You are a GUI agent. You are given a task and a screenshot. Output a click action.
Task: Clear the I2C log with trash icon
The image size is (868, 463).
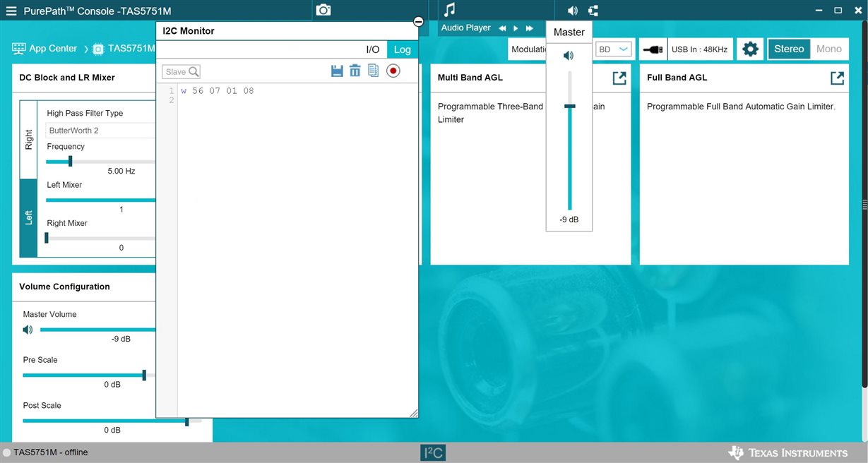click(355, 71)
